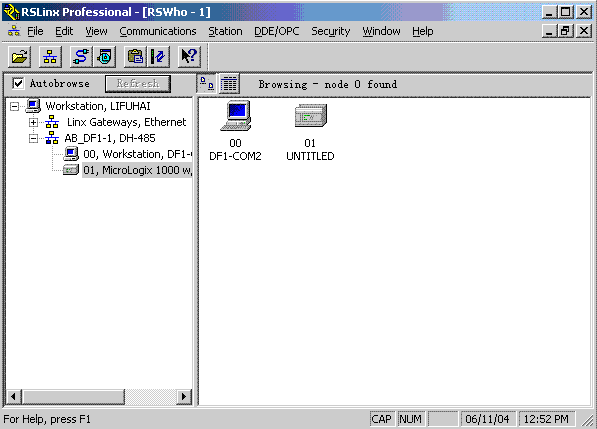Screen dimensions: 597x429
Task: Open the Station menu
Action: [x=225, y=31]
